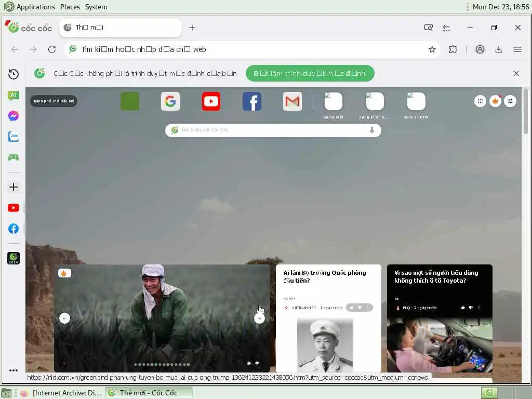The width and height of the screenshot is (532, 399).
Task: Click the Google speed-dial tile
Action: click(x=170, y=101)
